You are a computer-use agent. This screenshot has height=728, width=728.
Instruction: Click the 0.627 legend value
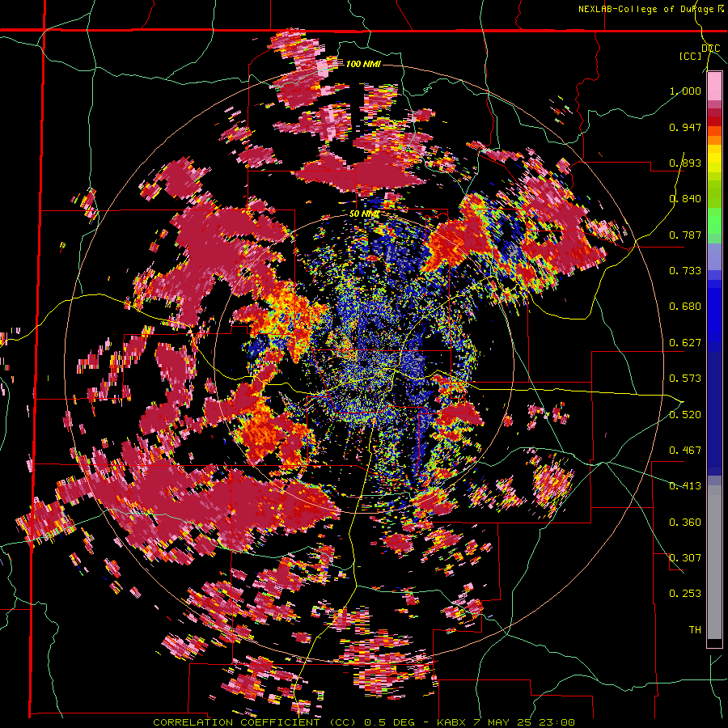point(685,343)
